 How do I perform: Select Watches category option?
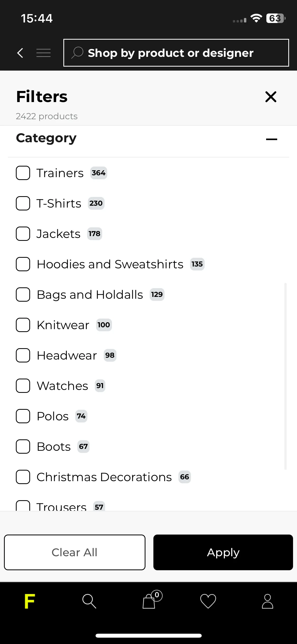click(x=23, y=386)
